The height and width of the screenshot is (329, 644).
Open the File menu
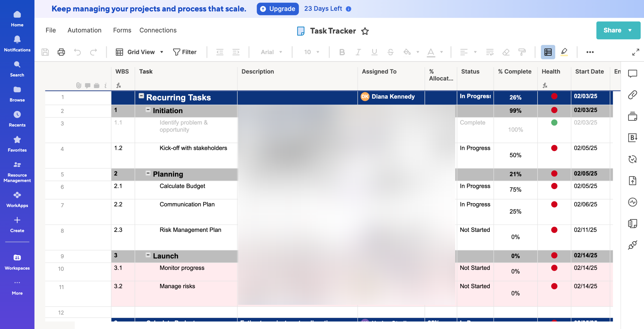51,30
